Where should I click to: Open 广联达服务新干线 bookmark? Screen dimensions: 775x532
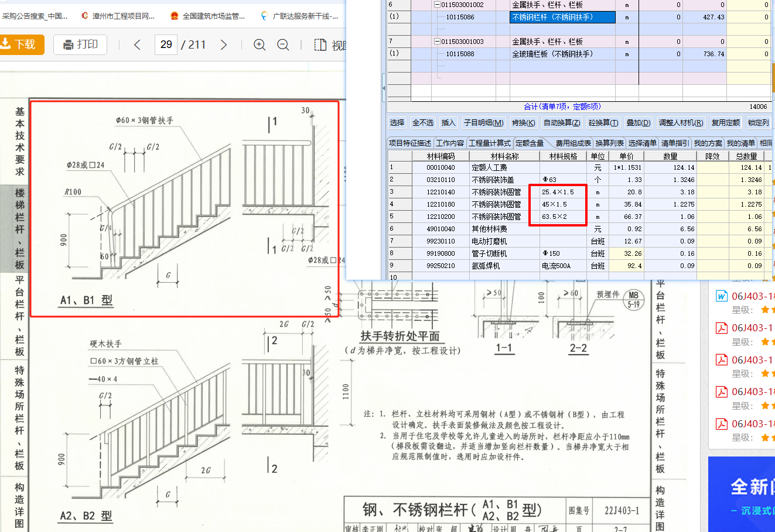pyautogui.click(x=300, y=16)
